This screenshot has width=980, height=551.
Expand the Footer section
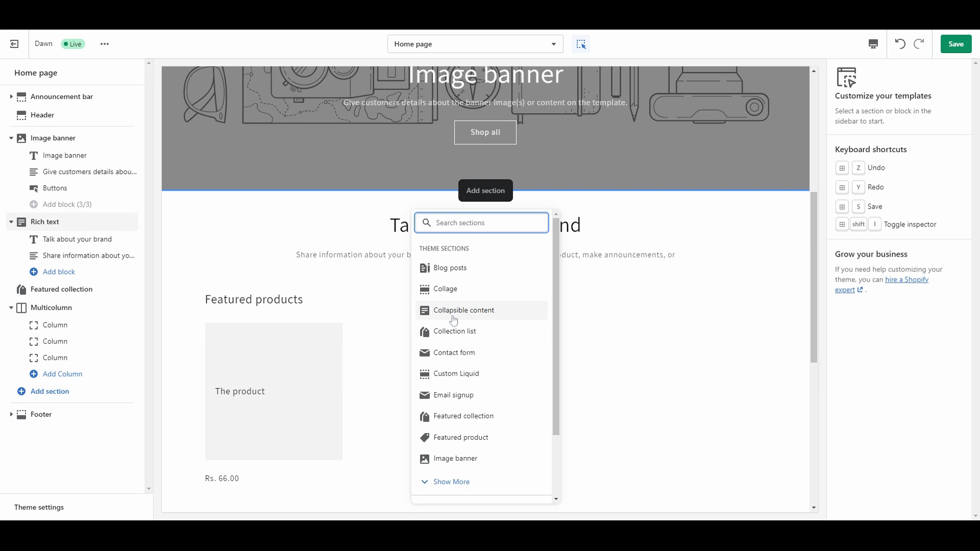click(11, 414)
